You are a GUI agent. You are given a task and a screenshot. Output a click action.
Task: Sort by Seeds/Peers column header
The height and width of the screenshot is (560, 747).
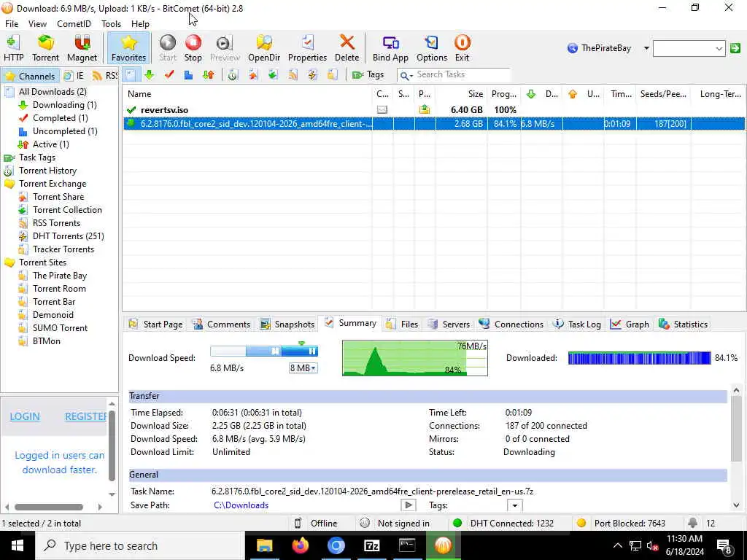click(663, 94)
